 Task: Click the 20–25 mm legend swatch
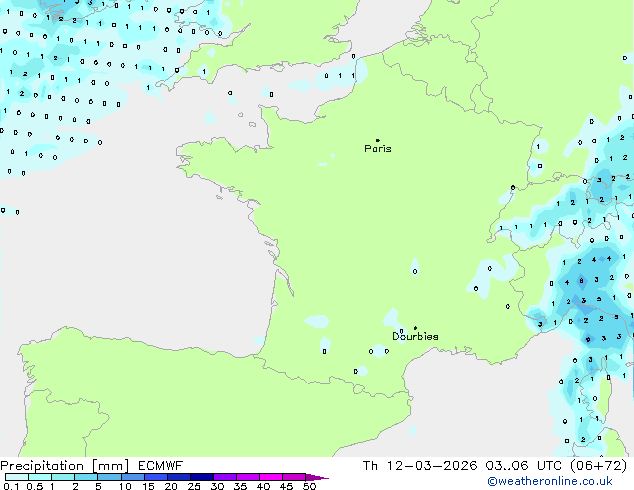179,477
